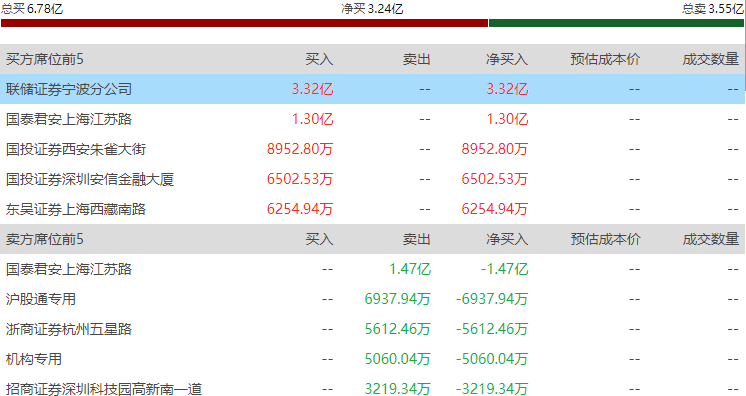Select the 联储证券宁波分公司 buyer row
Viewport: 746px width, 396px height.
(x=373, y=89)
